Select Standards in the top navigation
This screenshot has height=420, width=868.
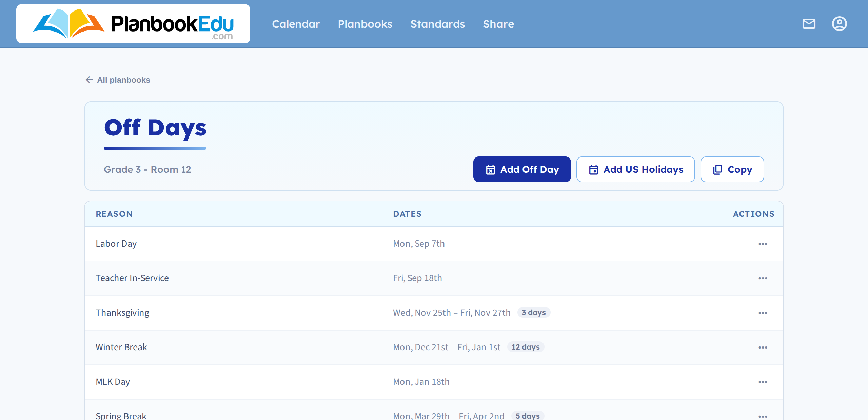click(x=438, y=24)
